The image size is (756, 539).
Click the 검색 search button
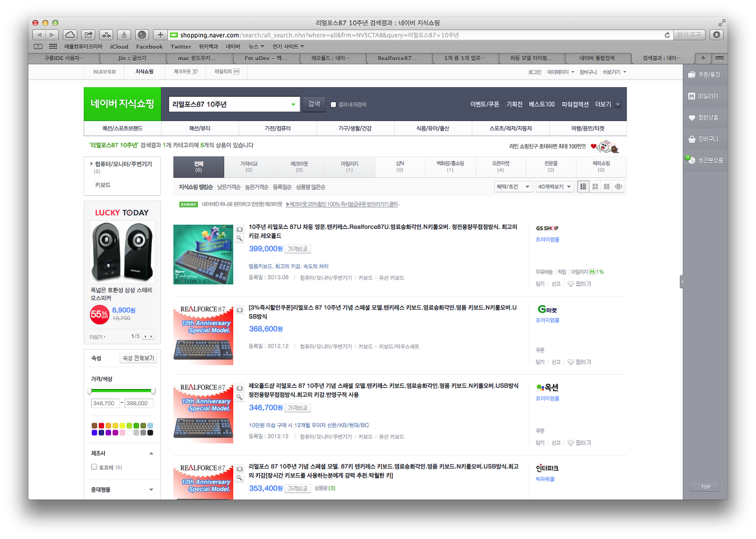point(315,104)
